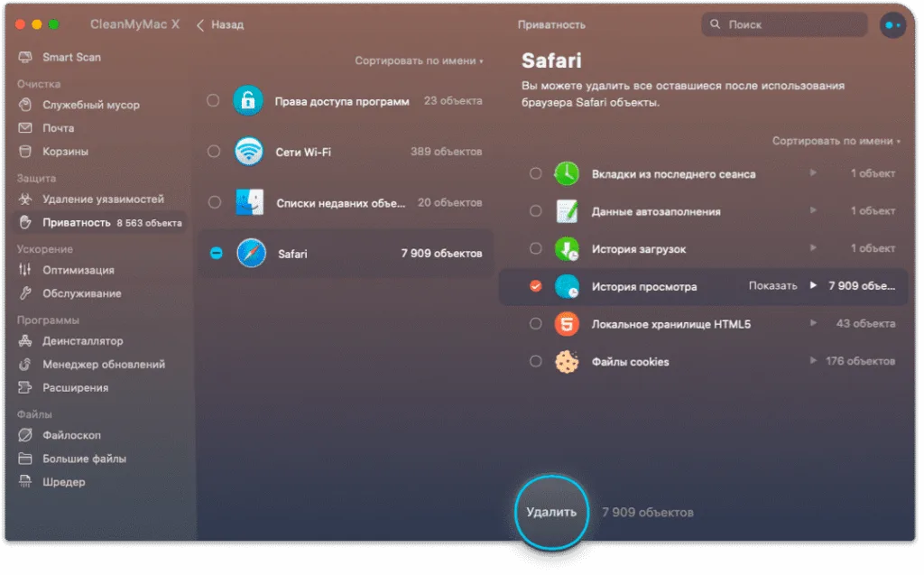Click the green clock icon for last session tabs
The width and height of the screenshot is (924, 575).
point(567,173)
